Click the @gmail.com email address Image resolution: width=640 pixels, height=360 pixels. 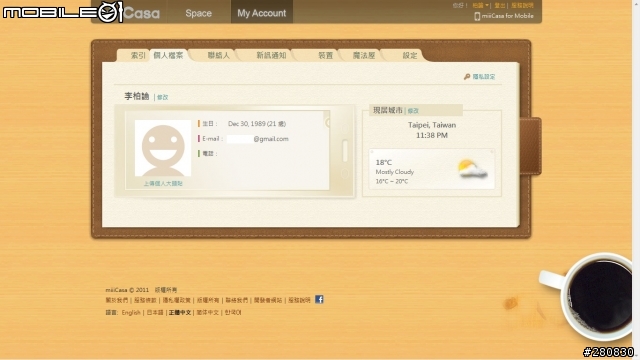pos(271,139)
